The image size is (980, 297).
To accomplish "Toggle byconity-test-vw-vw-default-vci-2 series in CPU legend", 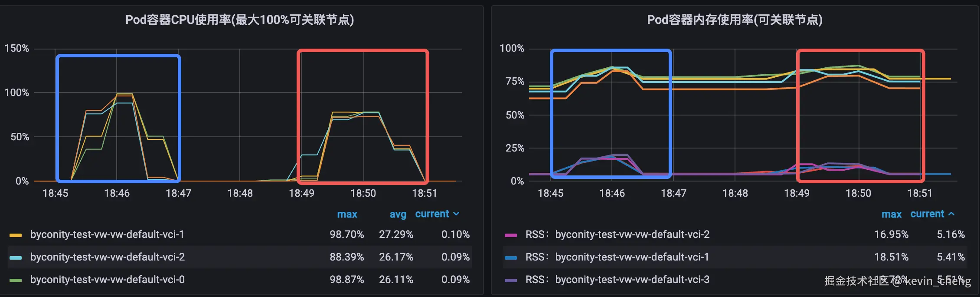I will pyautogui.click(x=107, y=257).
